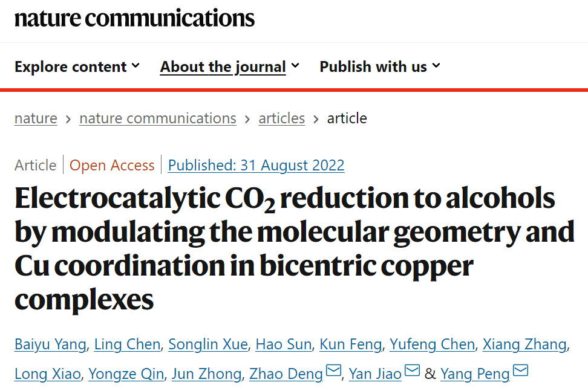Click the Nature Communications logo
This screenshot has height=391, width=588.
pos(134,18)
